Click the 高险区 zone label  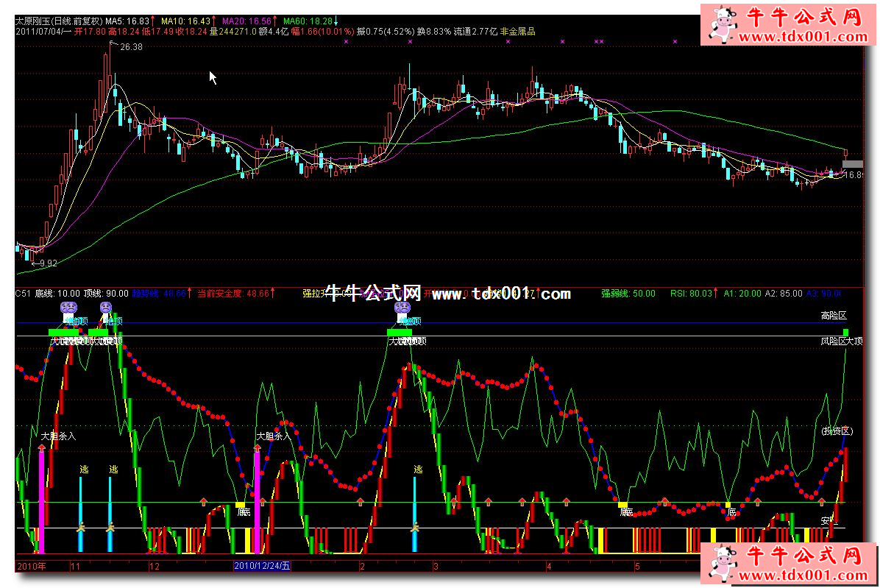click(x=834, y=316)
